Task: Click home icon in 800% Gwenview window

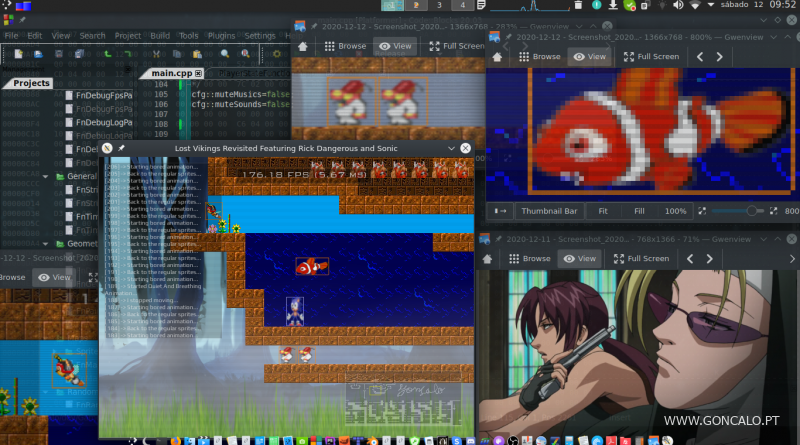Action: pos(497,57)
